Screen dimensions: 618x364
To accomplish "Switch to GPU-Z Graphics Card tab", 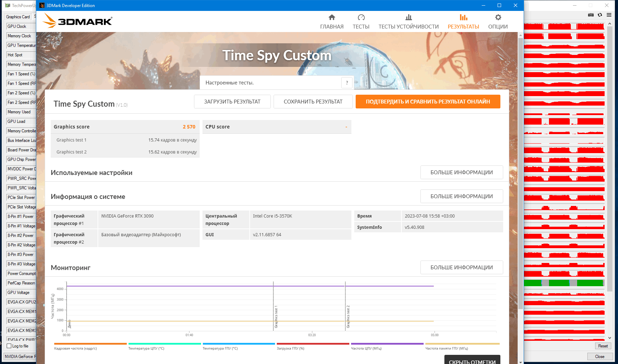I will click(18, 17).
